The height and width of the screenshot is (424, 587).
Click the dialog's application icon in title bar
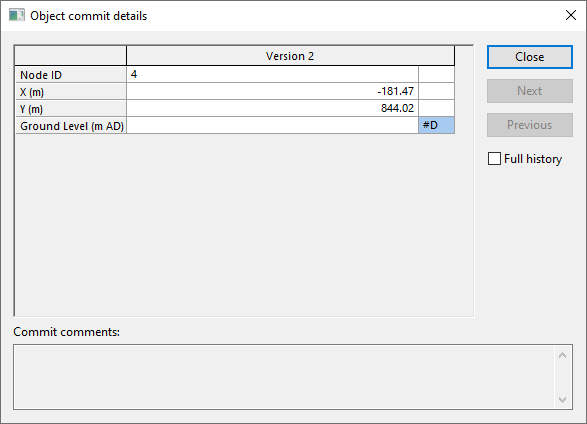pos(16,15)
